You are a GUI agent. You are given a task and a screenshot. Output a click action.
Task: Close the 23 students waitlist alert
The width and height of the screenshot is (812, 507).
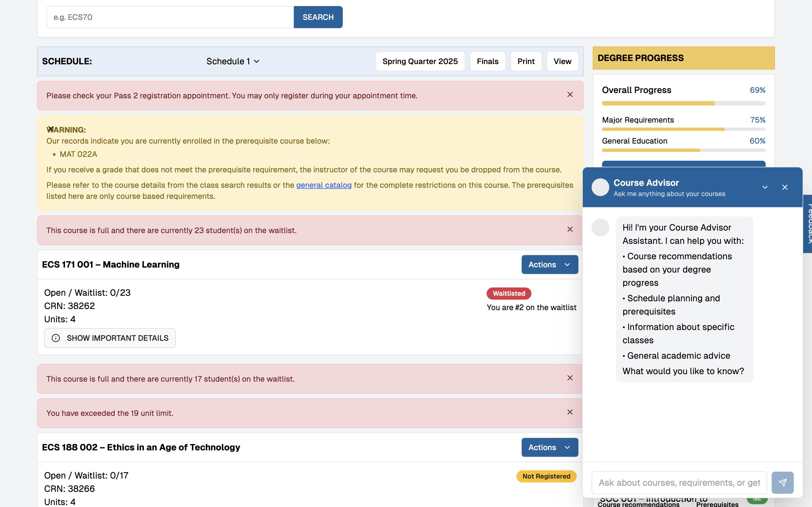[x=570, y=229]
